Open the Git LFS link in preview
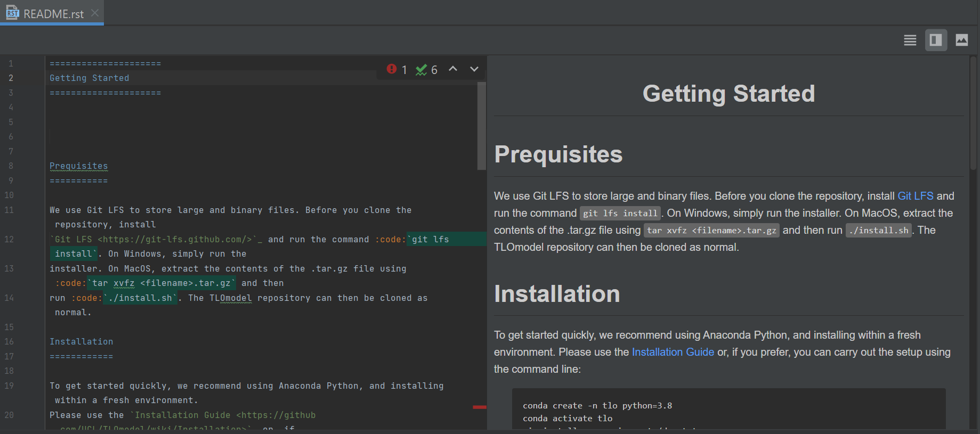This screenshot has height=434, width=980. pyautogui.click(x=915, y=196)
